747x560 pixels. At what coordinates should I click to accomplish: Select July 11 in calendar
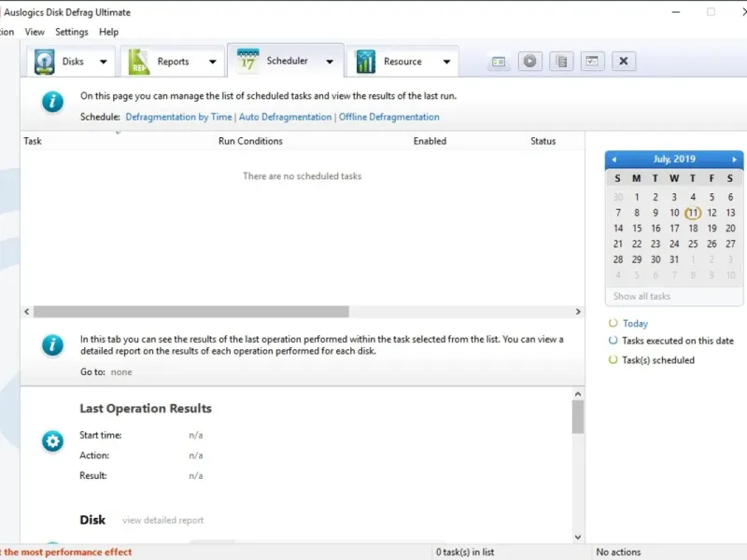tap(693, 213)
